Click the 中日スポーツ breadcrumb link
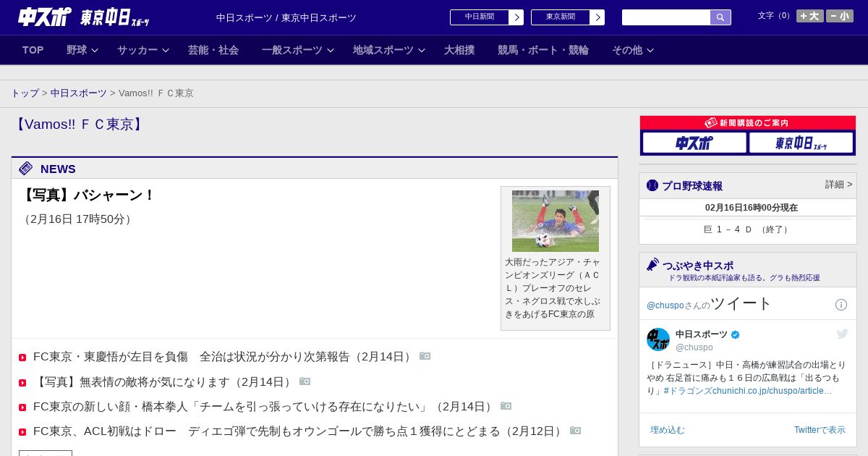 coord(79,93)
